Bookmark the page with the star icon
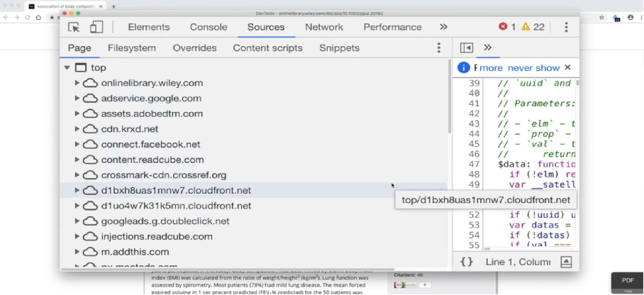644x295 pixels. point(601,17)
